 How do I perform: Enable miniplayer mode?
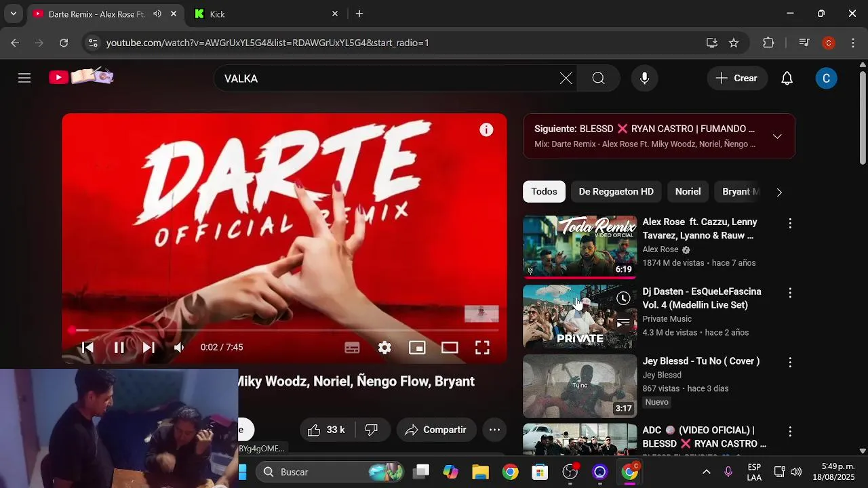(x=417, y=348)
